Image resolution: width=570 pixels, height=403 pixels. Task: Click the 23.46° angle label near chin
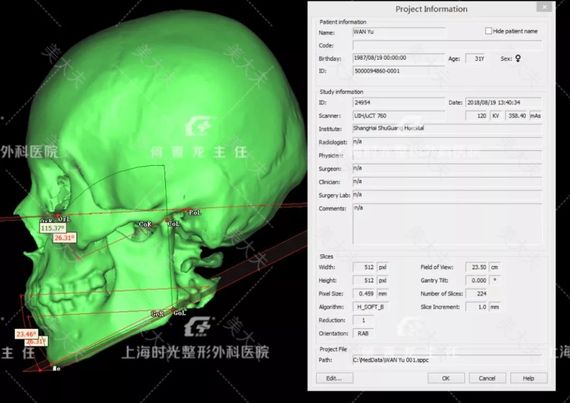[27, 334]
